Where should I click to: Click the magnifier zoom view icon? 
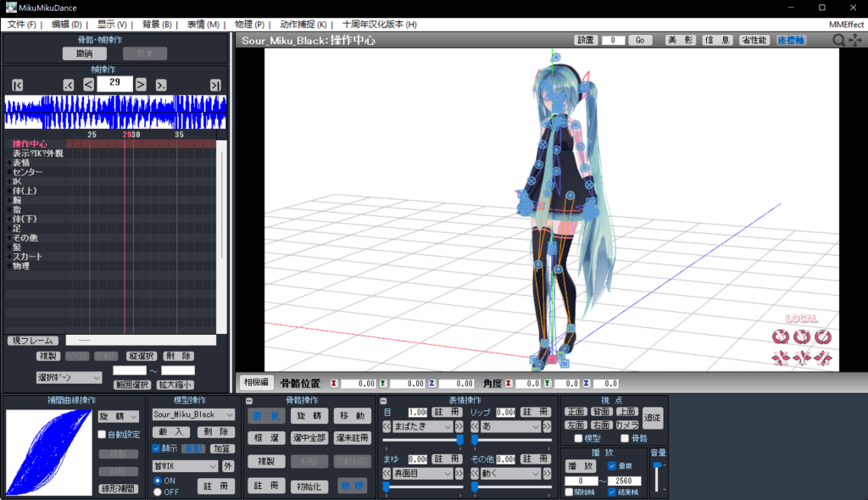click(838, 40)
